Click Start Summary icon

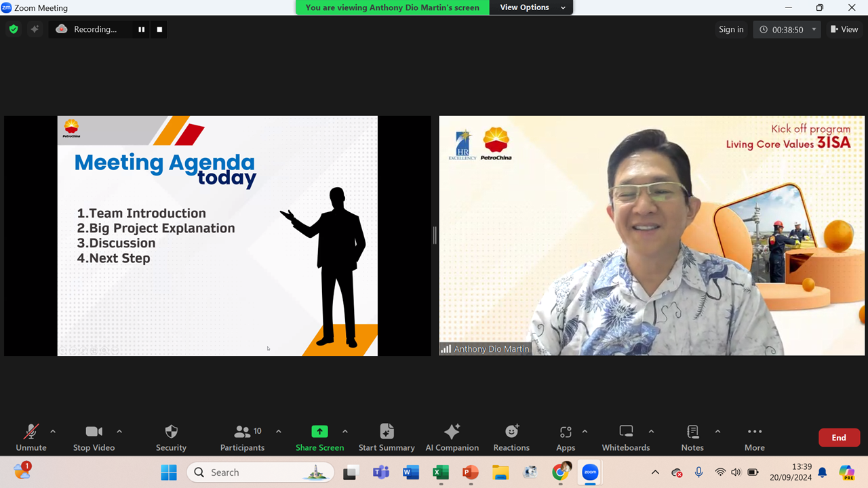click(x=387, y=432)
